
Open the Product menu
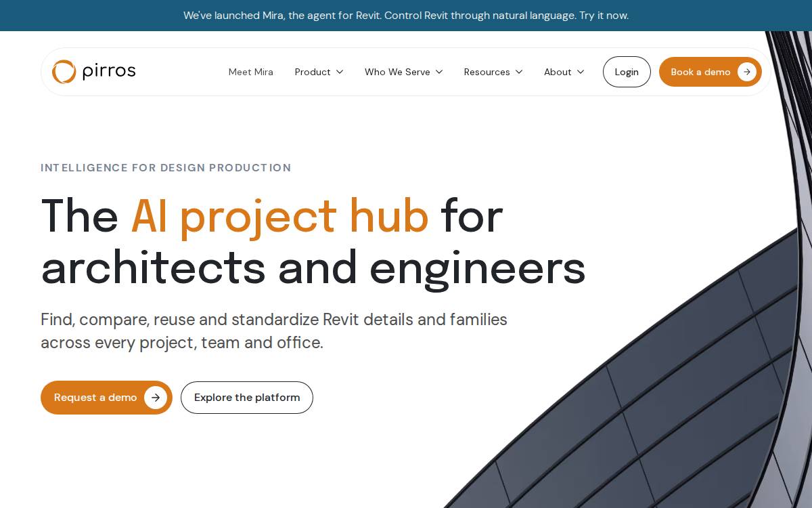point(319,72)
